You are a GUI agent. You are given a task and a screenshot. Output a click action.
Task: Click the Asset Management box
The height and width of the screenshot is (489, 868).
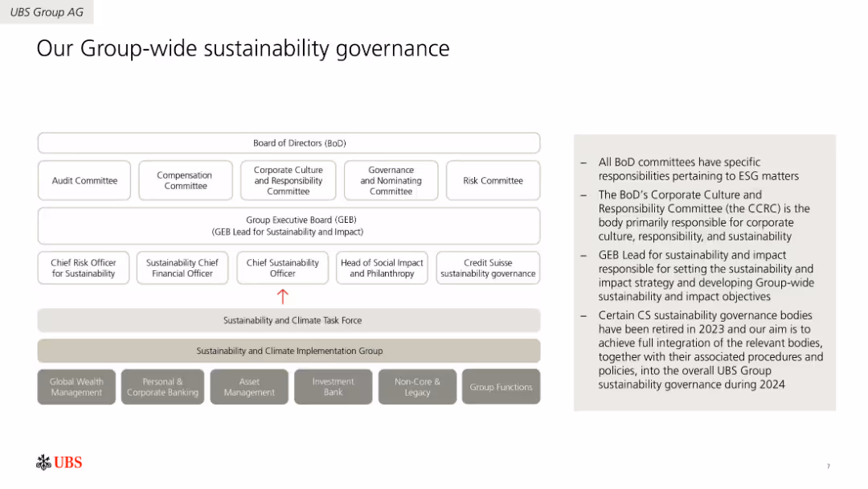pyautogui.click(x=249, y=387)
